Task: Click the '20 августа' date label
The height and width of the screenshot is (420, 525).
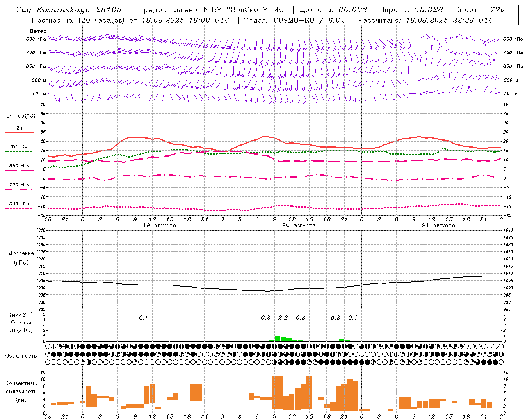Action: 299,226
